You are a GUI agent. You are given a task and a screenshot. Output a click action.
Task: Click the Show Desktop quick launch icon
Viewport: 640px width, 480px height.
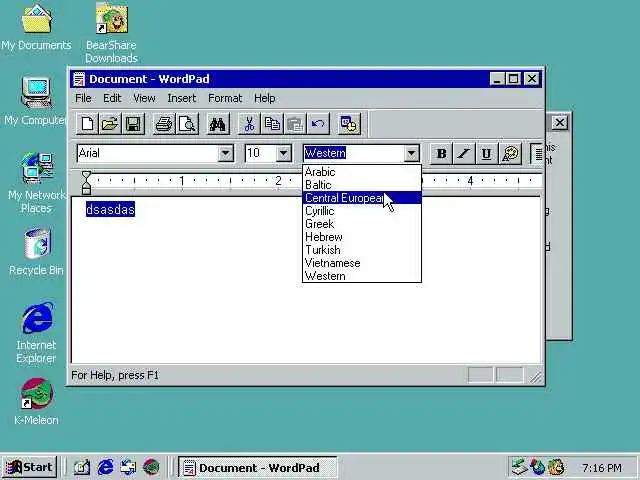pos(82,467)
